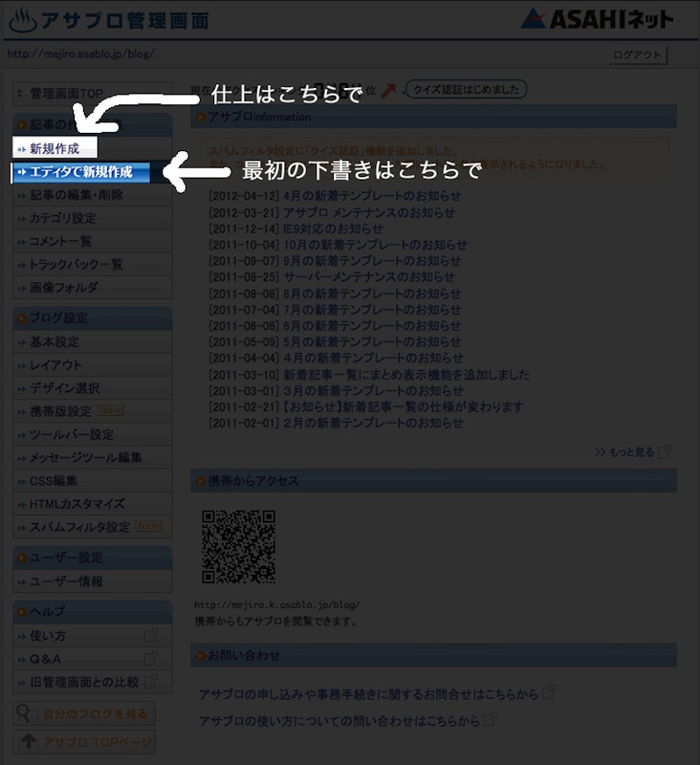Open CSS編集 menu item
Image resolution: width=700 pixels, height=765 pixels.
point(93,481)
